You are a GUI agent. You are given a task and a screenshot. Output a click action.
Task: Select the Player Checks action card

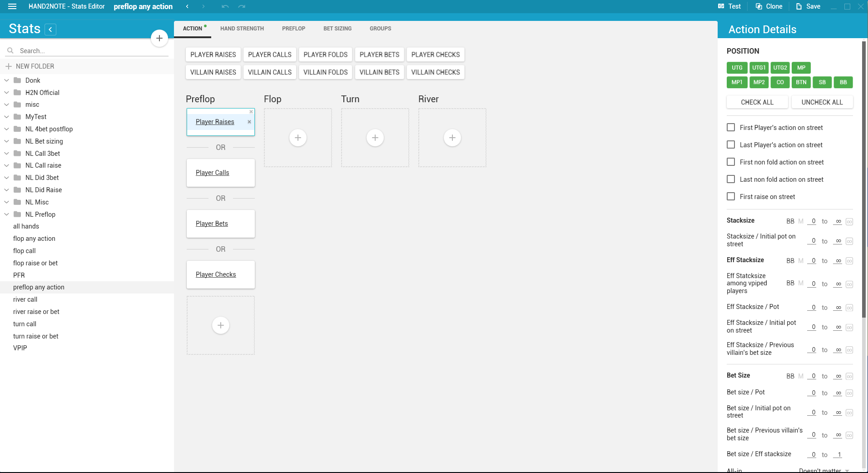coord(221,274)
